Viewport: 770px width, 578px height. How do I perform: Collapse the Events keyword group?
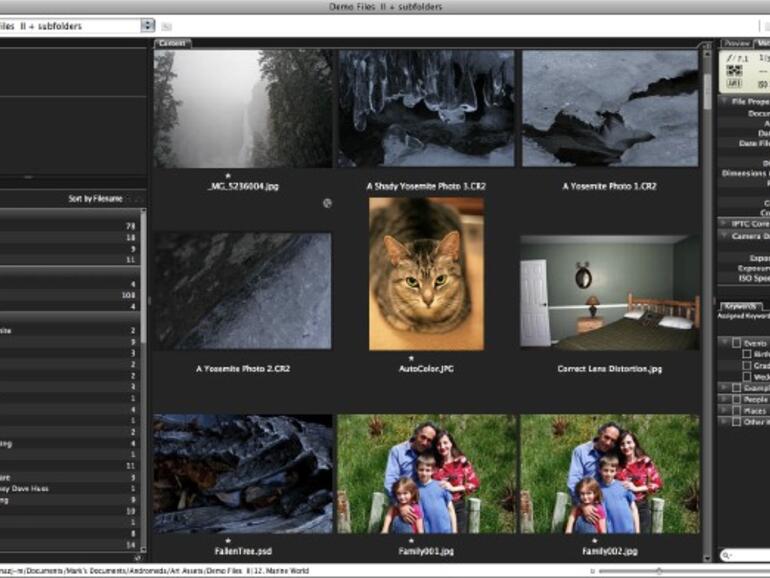click(724, 342)
